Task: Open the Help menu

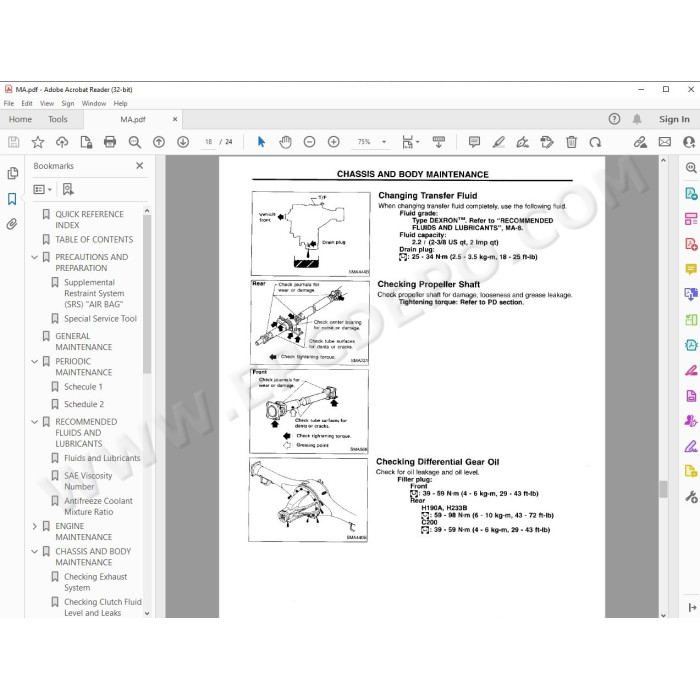Action: pos(120,104)
